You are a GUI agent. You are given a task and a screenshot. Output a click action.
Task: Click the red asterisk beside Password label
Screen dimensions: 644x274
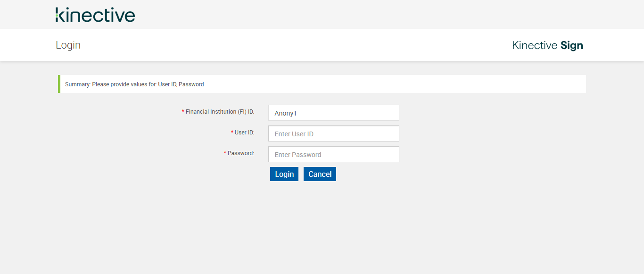(225, 153)
